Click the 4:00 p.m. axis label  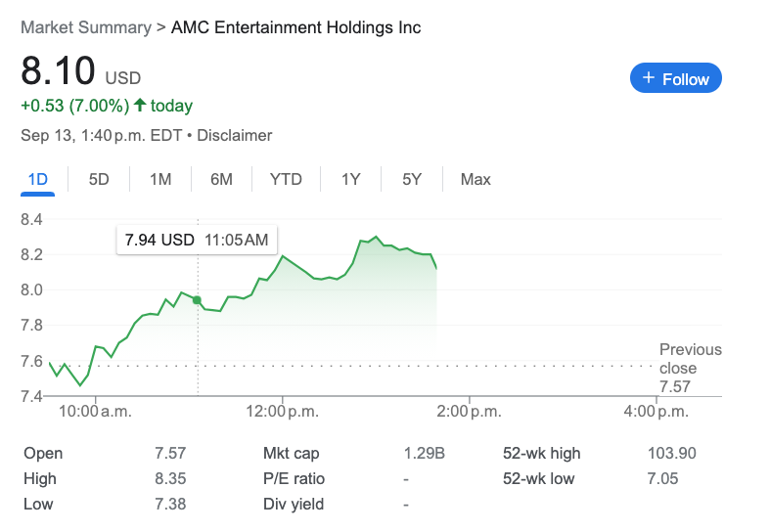(657, 411)
